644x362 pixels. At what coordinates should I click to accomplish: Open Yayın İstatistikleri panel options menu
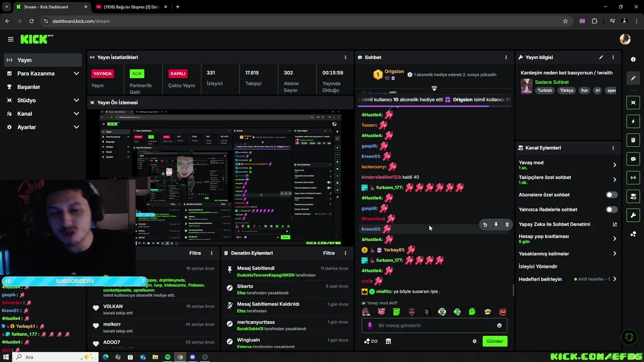click(345, 57)
